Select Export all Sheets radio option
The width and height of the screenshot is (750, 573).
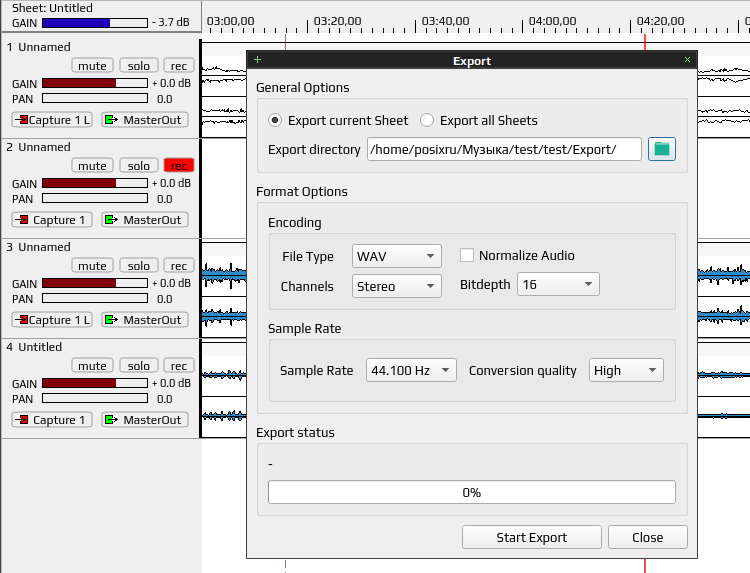427,120
